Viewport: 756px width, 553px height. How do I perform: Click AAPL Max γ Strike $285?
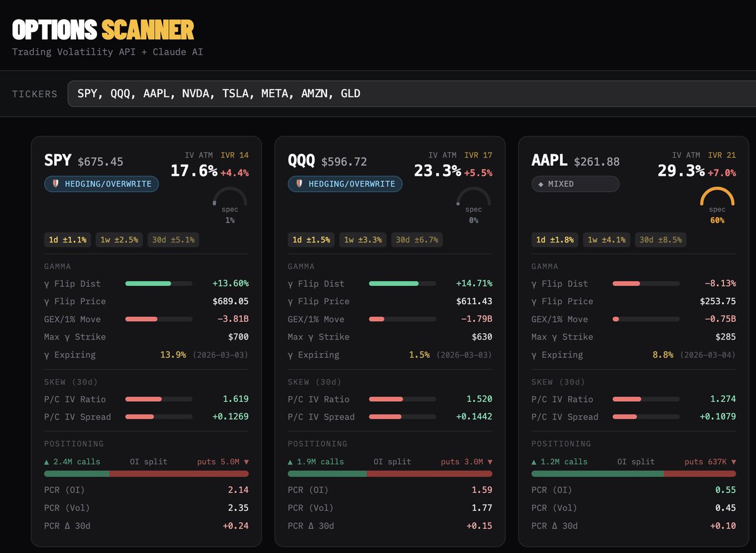726,337
